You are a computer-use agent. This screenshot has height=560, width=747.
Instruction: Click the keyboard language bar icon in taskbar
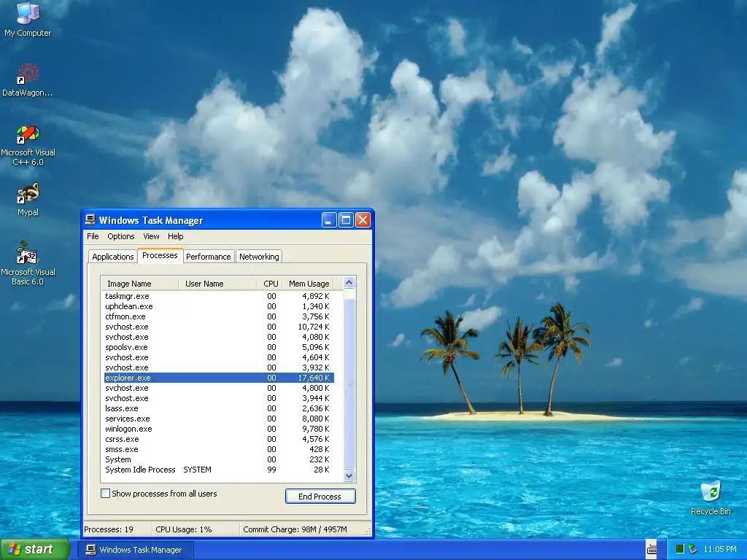pyautogui.click(x=651, y=549)
